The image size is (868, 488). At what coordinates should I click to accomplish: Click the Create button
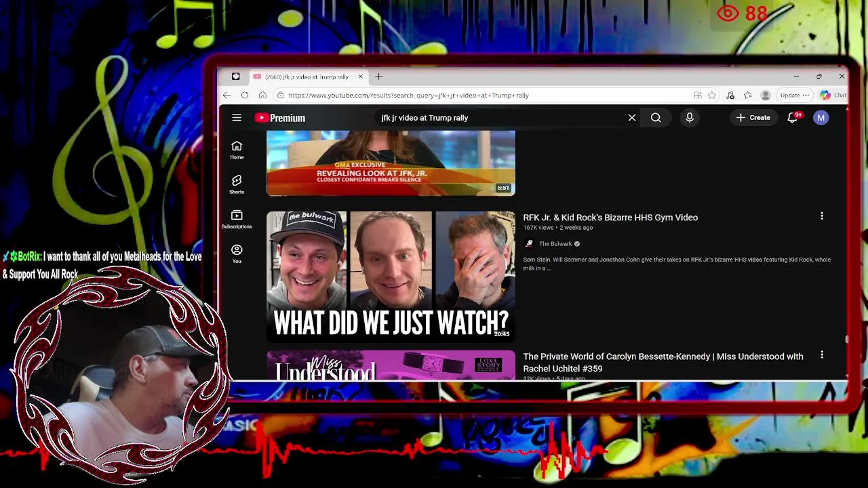[x=753, y=118]
